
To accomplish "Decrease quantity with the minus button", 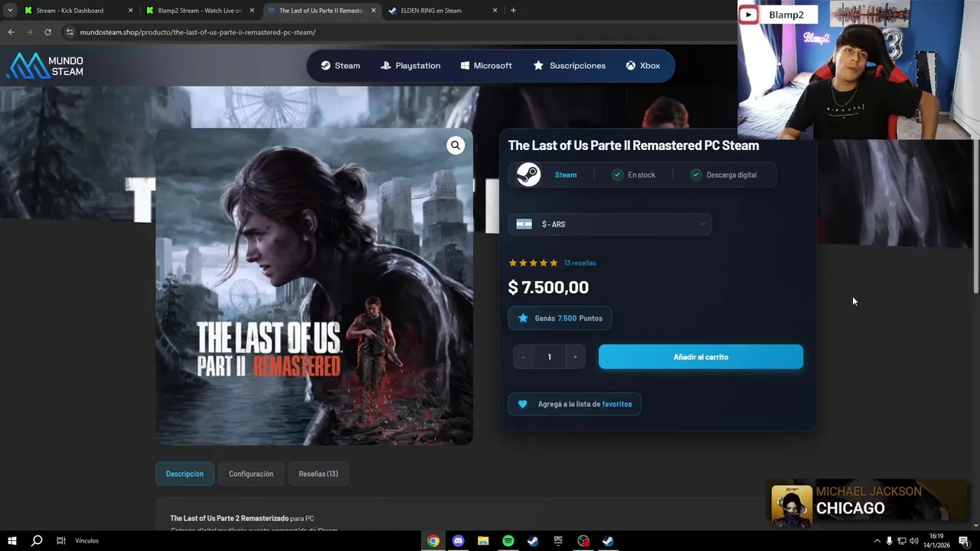I will tap(524, 357).
